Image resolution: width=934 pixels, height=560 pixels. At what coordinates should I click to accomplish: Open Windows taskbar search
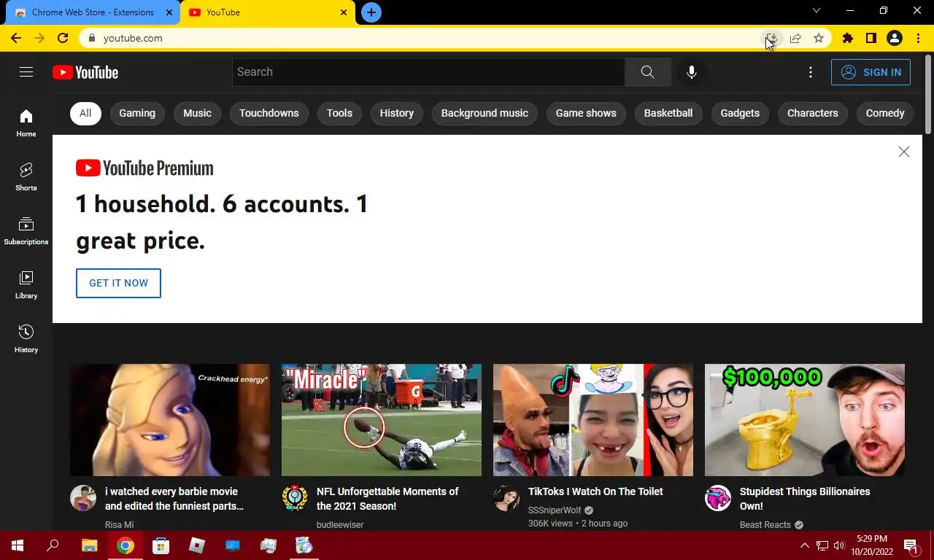(x=53, y=545)
